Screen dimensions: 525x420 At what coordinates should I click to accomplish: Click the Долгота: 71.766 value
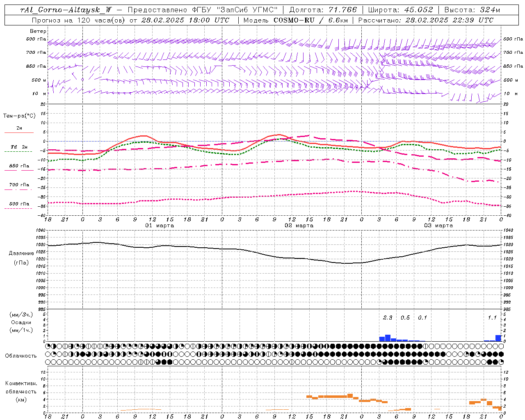[323, 10]
